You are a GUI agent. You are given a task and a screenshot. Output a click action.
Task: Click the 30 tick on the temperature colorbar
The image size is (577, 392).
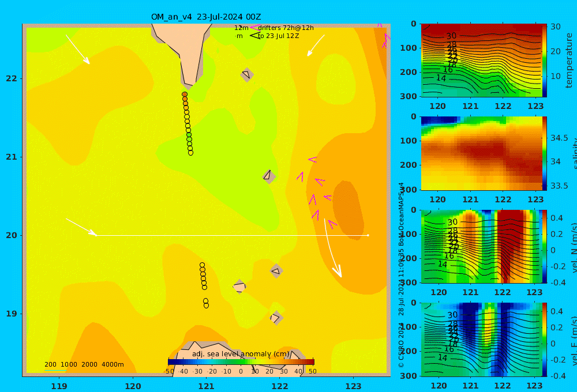(556, 27)
